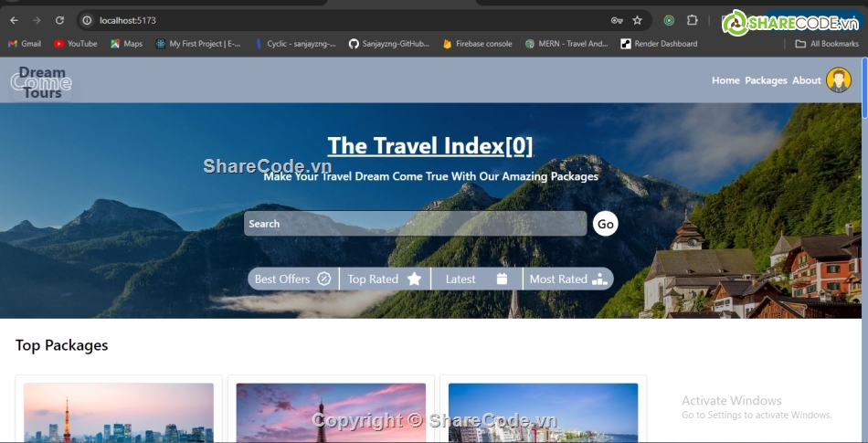Click the Latest calendar icon
The height and width of the screenshot is (443, 868).
click(x=502, y=279)
